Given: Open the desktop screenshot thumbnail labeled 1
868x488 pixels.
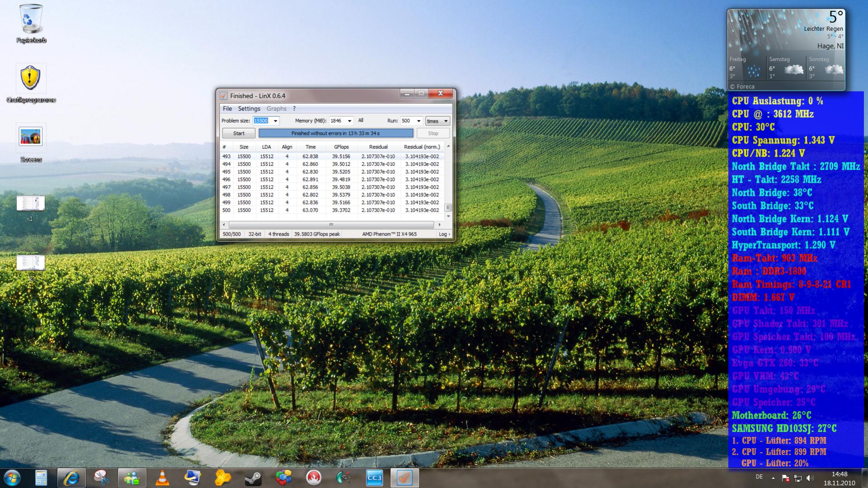Looking at the screenshot, I should (x=31, y=208).
